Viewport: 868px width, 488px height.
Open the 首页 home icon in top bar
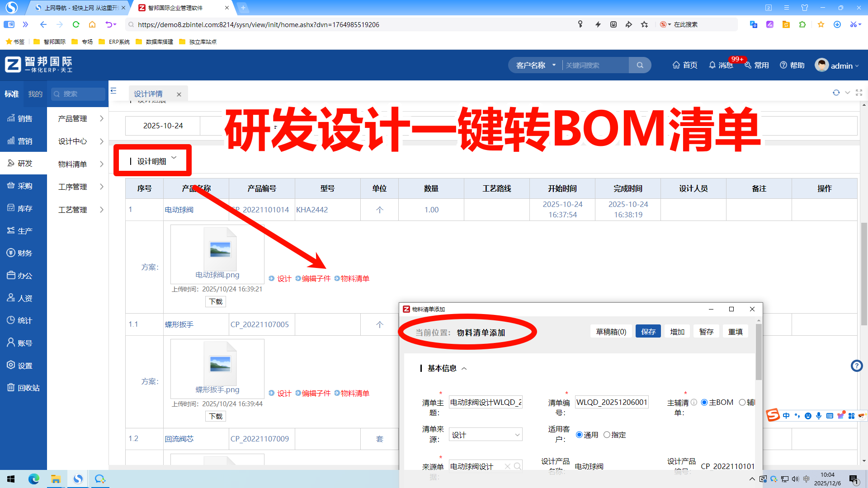(675, 65)
